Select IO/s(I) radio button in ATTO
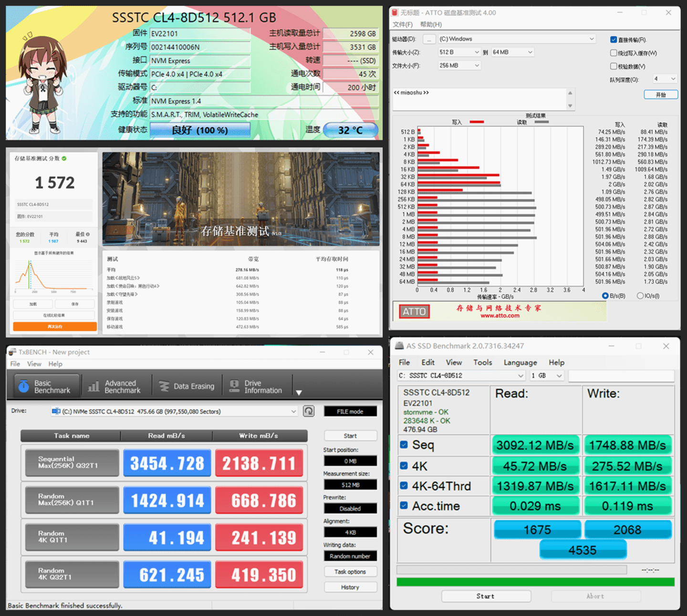The height and width of the screenshot is (616, 687). point(640,296)
